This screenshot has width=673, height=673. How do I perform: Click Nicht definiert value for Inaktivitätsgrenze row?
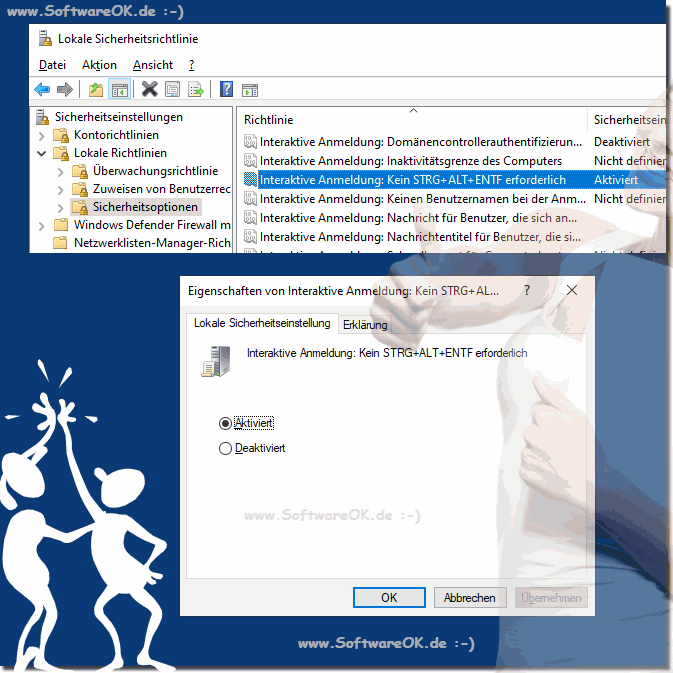click(x=629, y=161)
